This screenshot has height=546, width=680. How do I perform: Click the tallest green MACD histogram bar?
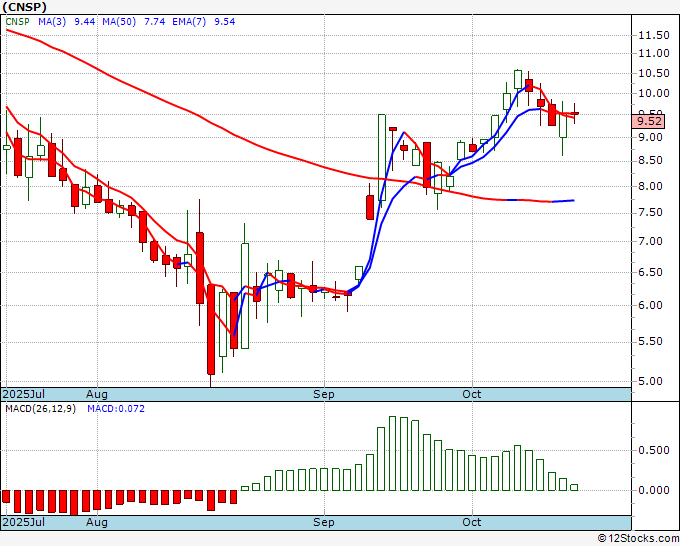tap(392, 453)
